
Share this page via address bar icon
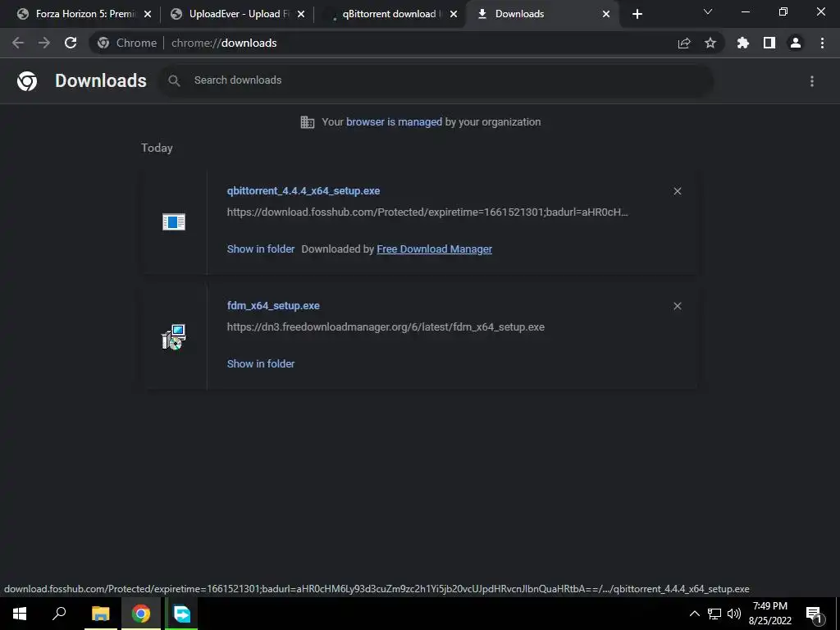[x=684, y=43]
